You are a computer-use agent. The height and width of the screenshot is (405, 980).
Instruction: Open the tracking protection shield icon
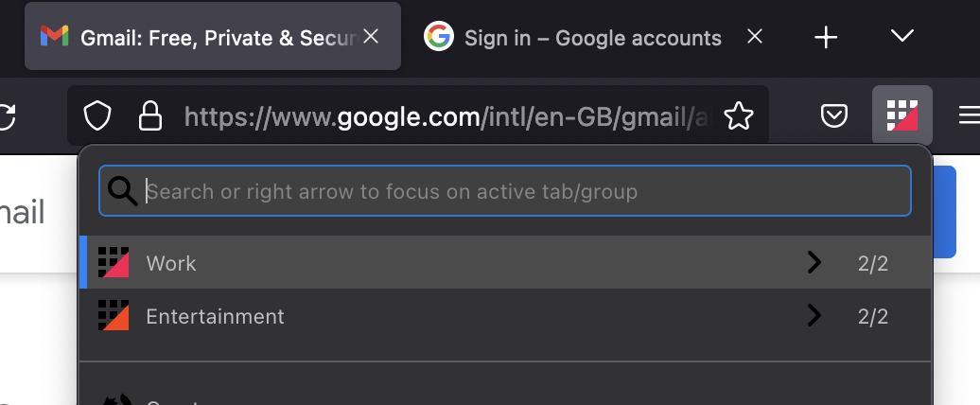[98, 116]
